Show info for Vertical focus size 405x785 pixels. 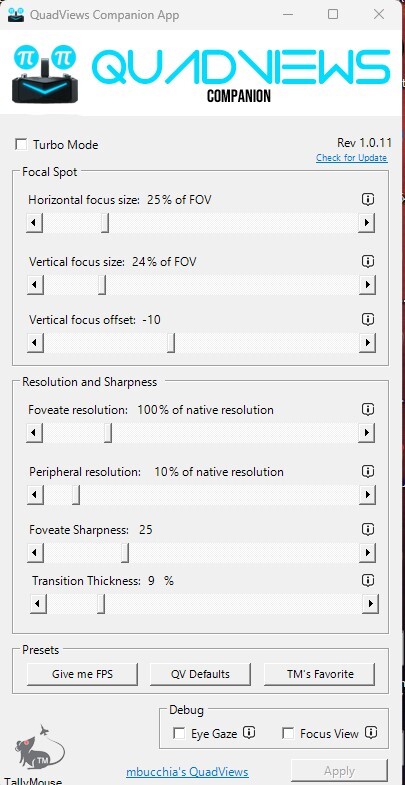pos(368,261)
